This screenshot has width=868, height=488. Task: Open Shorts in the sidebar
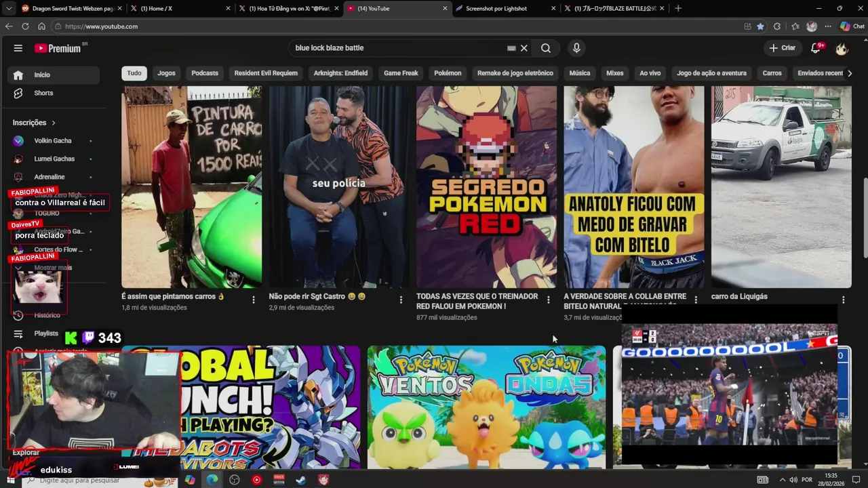(x=54, y=93)
